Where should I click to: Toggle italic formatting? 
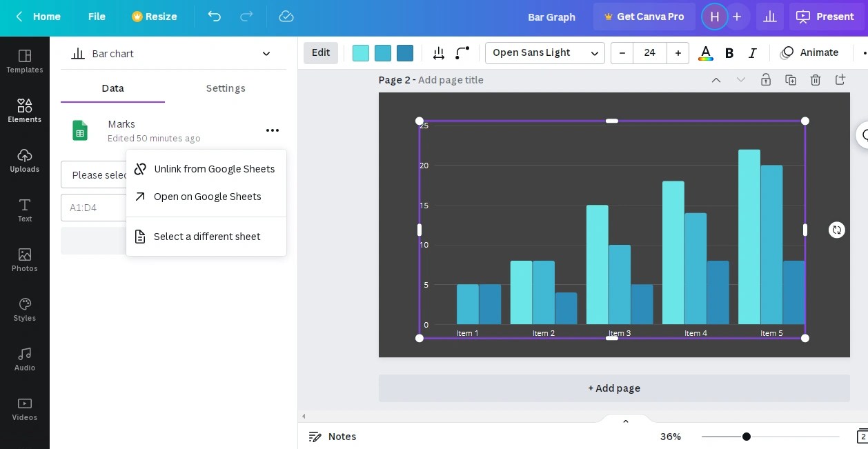click(x=753, y=52)
